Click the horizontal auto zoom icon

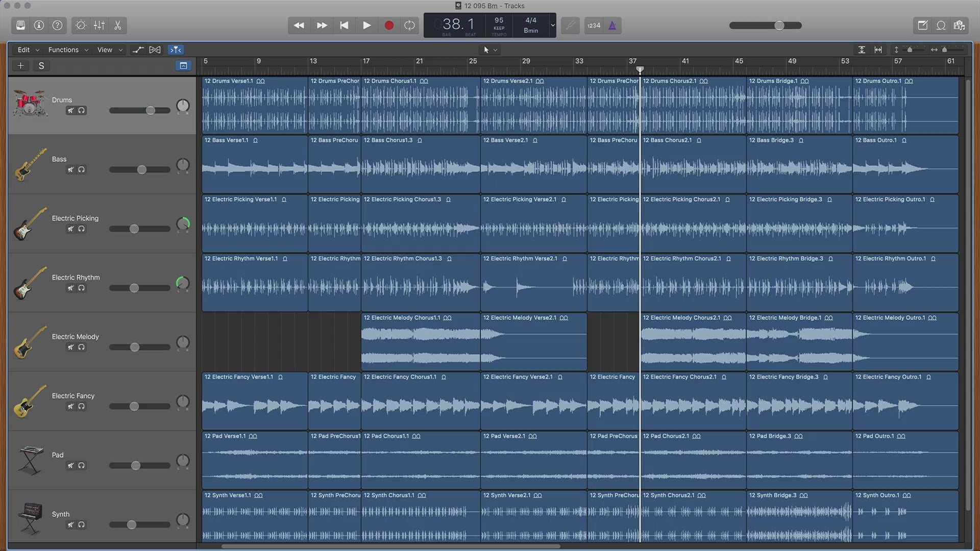pyautogui.click(x=878, y=50)
